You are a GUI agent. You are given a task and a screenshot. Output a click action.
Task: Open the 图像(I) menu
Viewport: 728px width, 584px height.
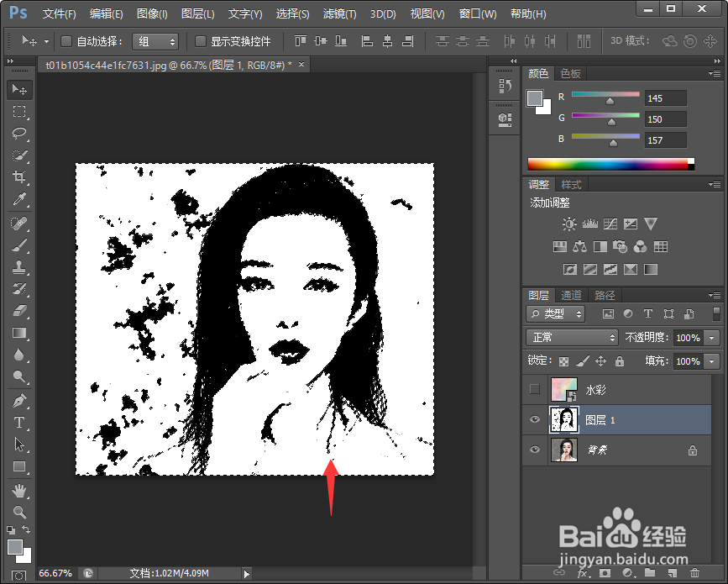click(x=152, y=14)
